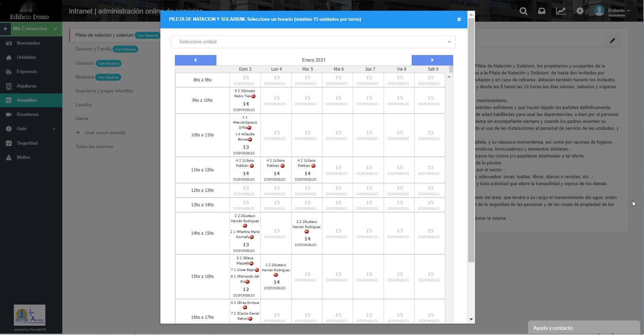Select Lun 4 slot 8hs a 9hs
The width and height of the screenshot is (644, 335).
point(276,80)
